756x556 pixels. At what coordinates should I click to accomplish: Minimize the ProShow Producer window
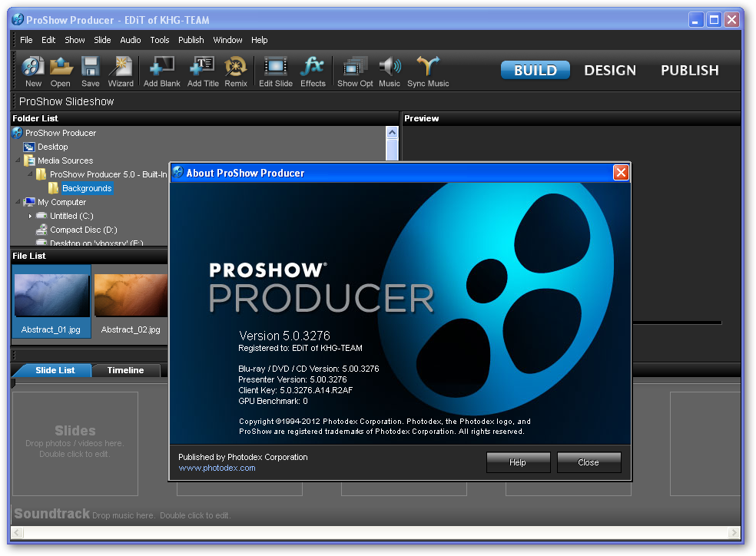coord(696,20)
